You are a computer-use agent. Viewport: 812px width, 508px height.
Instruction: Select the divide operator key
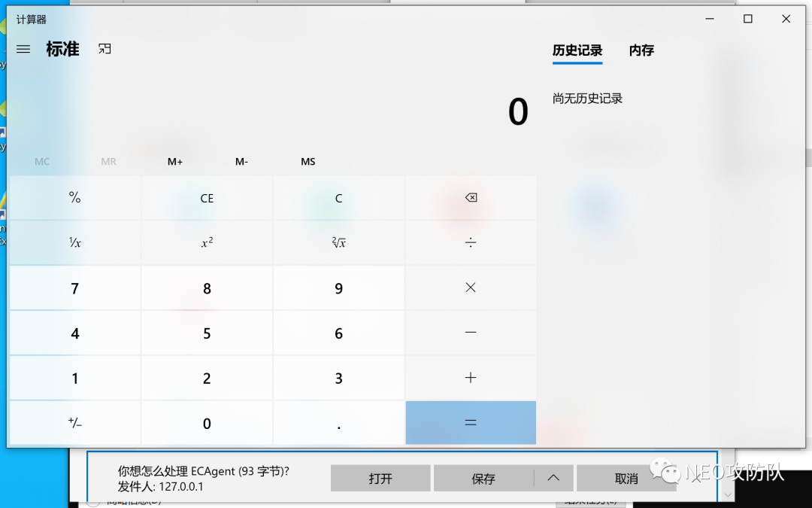coord(471,242)
